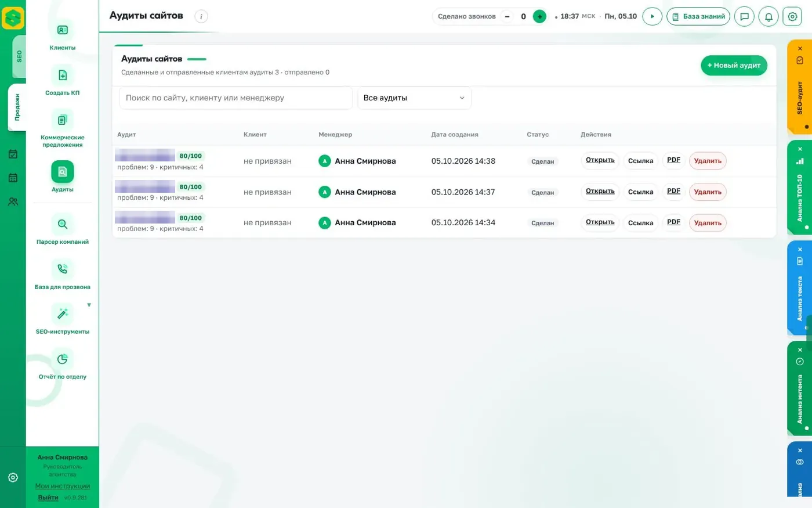Open the chat messages icon in header
Viewport: 812px width, 508px height.
tap(745, 16)
